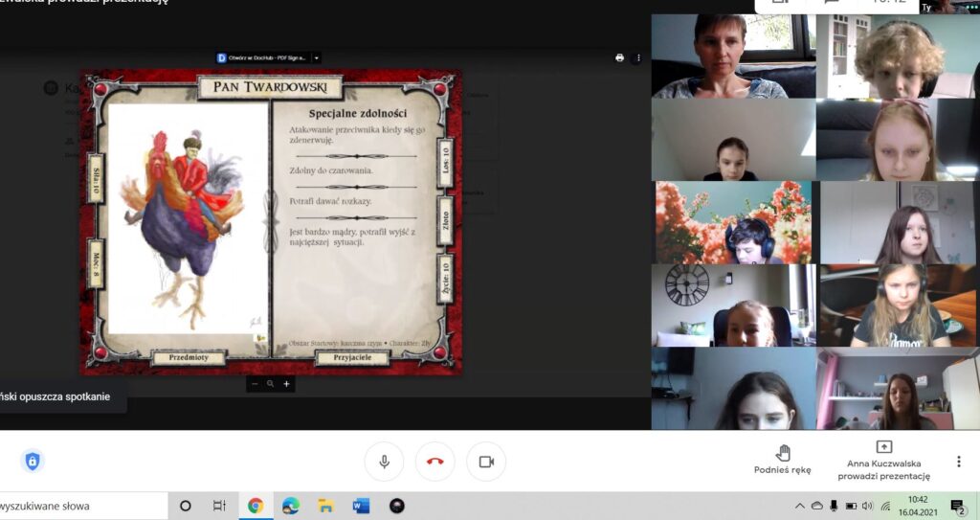The height and width of the screenshot is (520, 980).
Task: Show hidden tray icons chevron
Action: (x=799, y=506)
